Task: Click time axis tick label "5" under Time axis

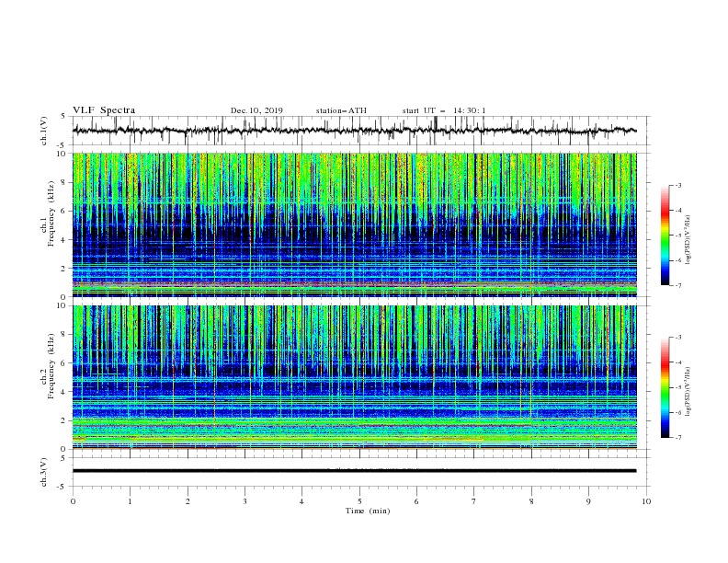Action: tap(359, 501)
